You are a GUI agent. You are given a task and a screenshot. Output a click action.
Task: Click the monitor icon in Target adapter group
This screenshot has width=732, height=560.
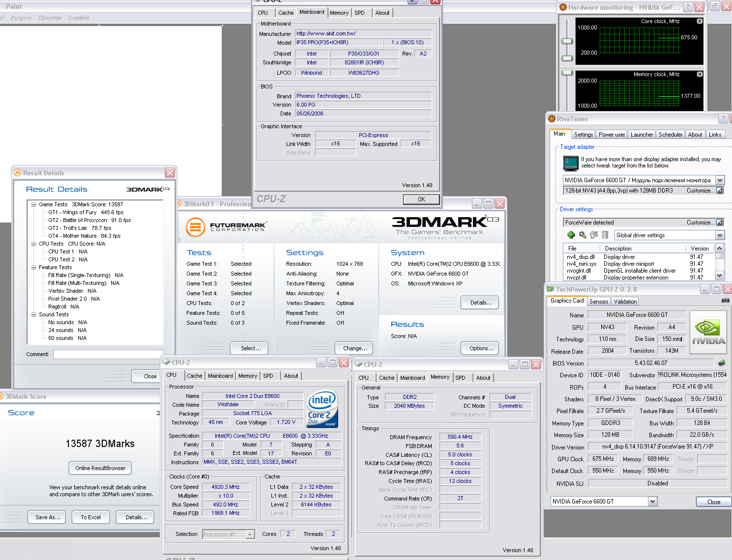pos(570,163)
